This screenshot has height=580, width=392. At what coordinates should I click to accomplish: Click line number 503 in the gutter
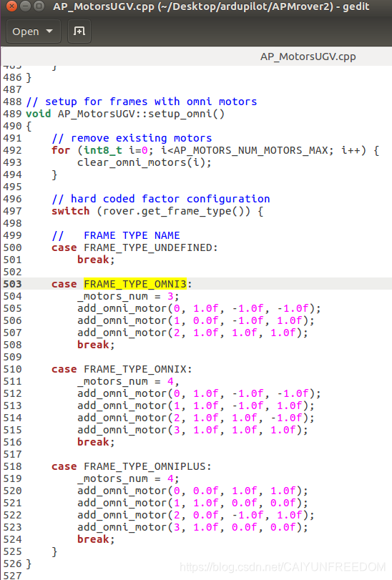(x=13, y=284)
